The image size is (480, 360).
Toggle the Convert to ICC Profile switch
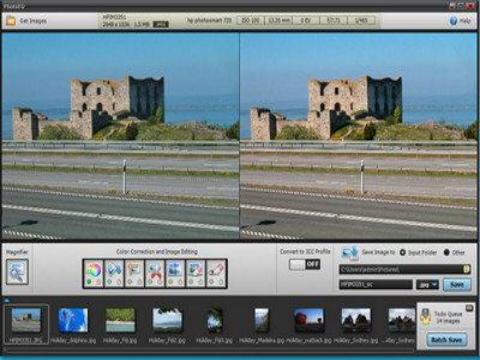pyautogui.click(x=305, y=264)
